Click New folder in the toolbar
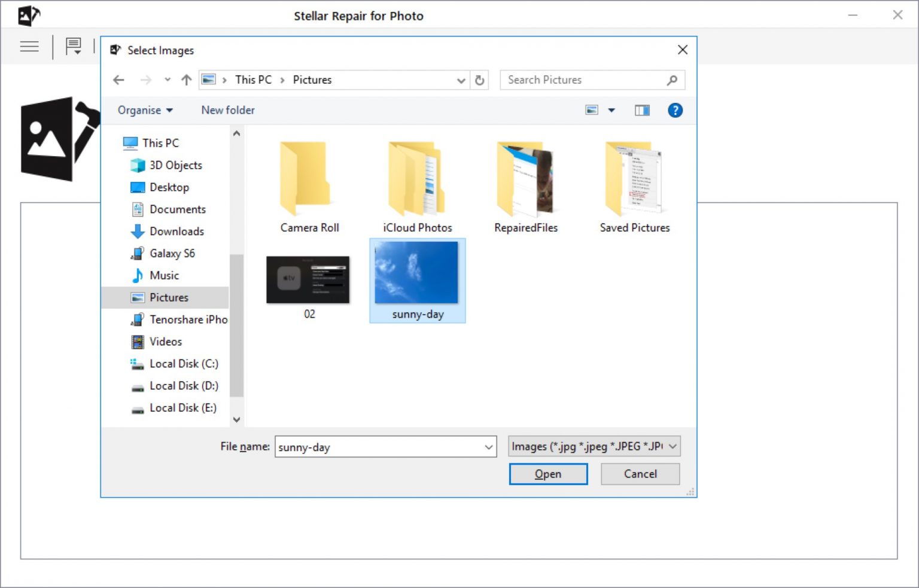This screenshot has height=588, width=919. pos(228,110)
